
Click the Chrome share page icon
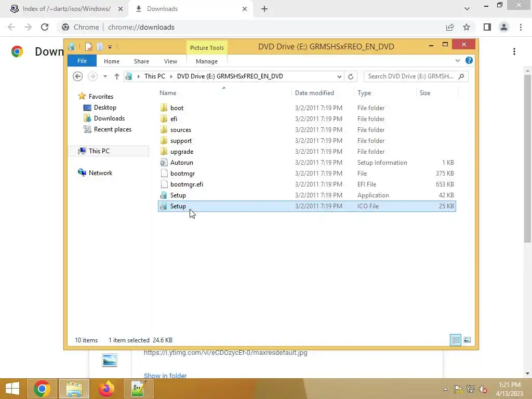point(450,27)
